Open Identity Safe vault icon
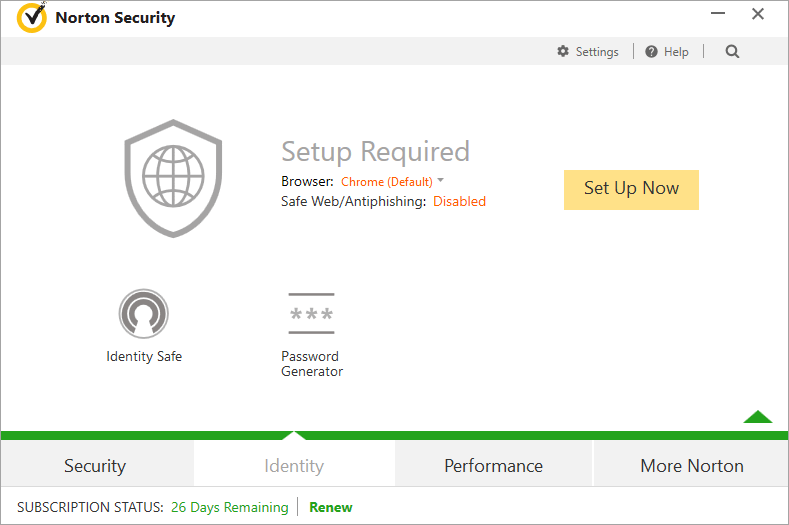This screenshot has width=789, height=525. (143, 314)
